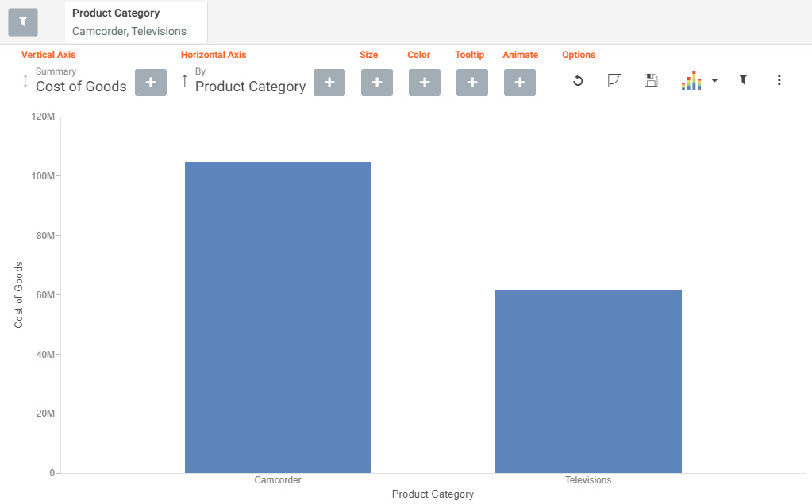The image size is (812, 504).
Task: Add a field to the Tooltip shelf
Action: (x=471, y=82)
